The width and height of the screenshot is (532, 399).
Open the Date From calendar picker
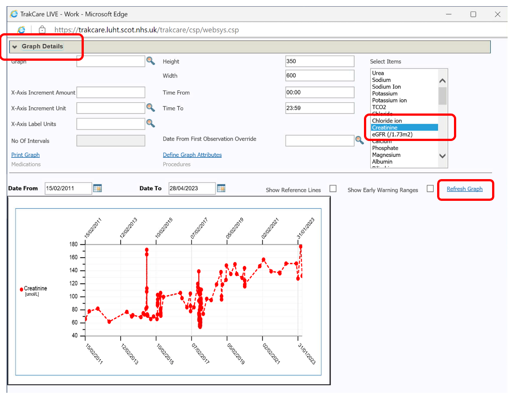(98, 188)
